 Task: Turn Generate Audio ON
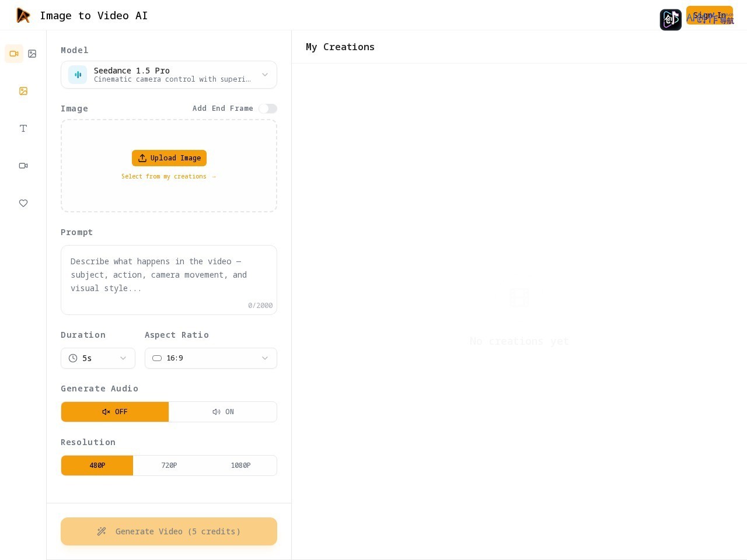point(223,412)
